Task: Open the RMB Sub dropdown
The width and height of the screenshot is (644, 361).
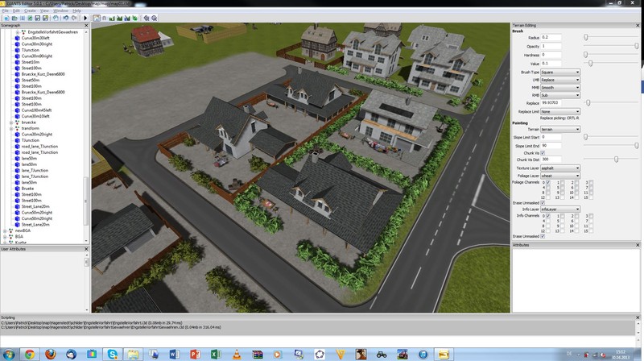Action: pos(559,95)
